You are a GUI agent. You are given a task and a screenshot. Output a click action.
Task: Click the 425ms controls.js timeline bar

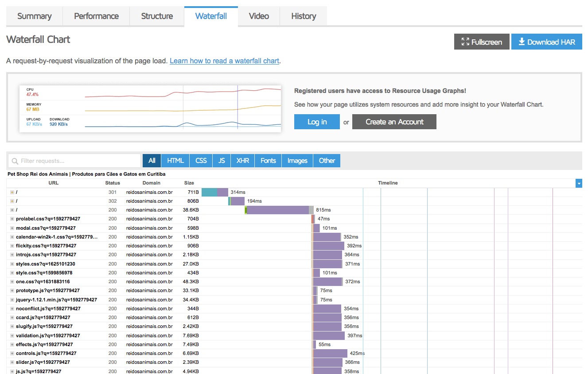tap(330, 353)
